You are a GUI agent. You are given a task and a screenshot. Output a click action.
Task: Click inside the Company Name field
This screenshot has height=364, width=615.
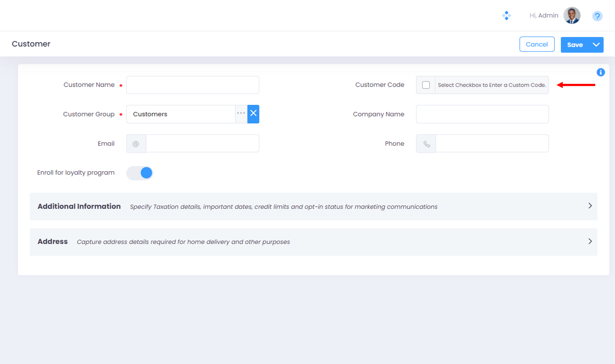[x=482, y=114]
